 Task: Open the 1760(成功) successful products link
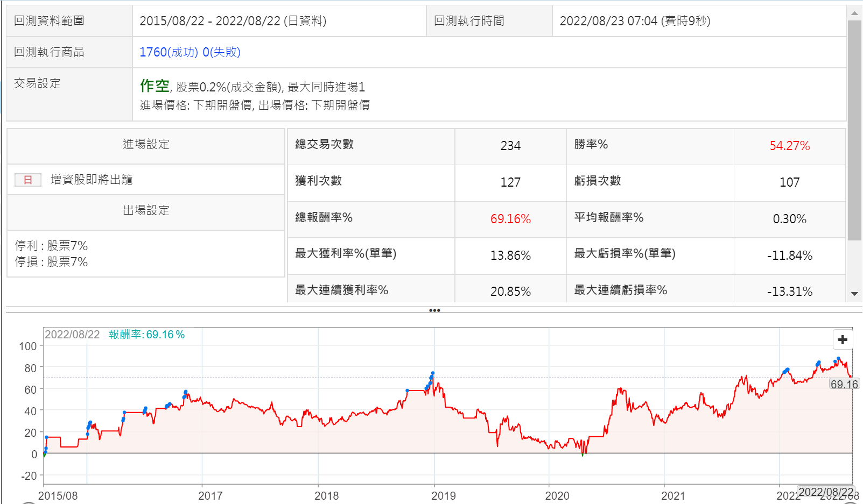(x=169, y=52)
